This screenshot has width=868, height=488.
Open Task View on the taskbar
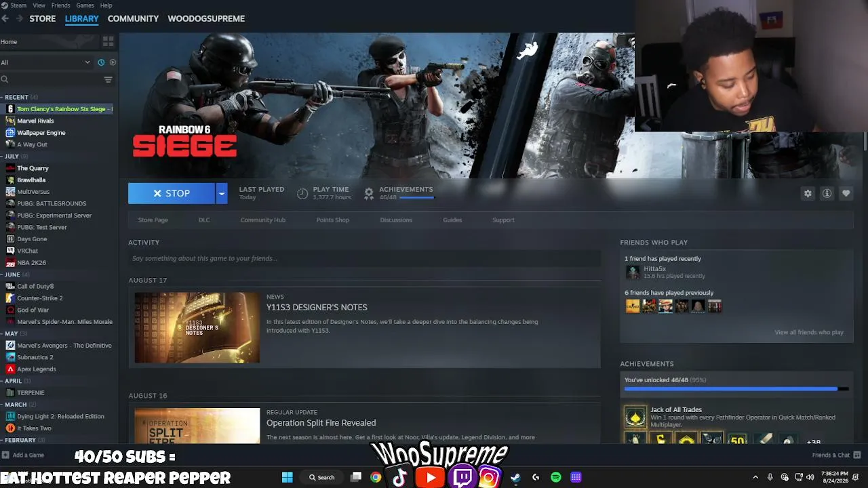pyautogui.click(x=356, y=477)
